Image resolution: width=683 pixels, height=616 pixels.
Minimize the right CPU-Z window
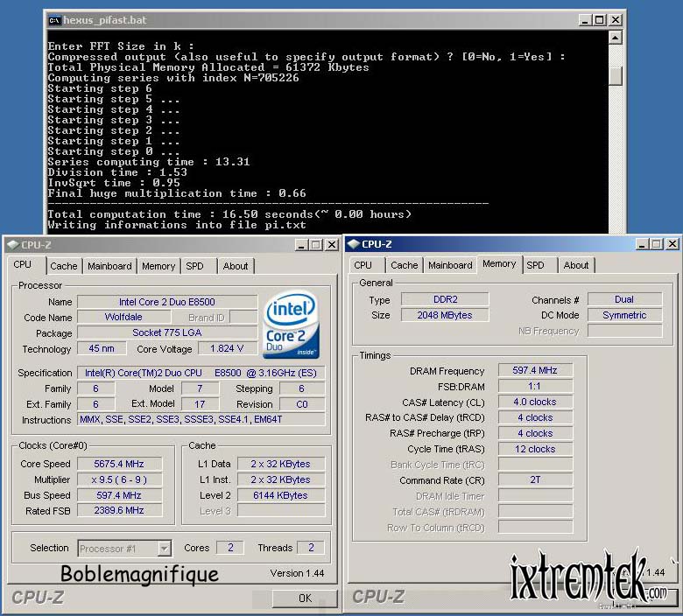tap(642, 244)
